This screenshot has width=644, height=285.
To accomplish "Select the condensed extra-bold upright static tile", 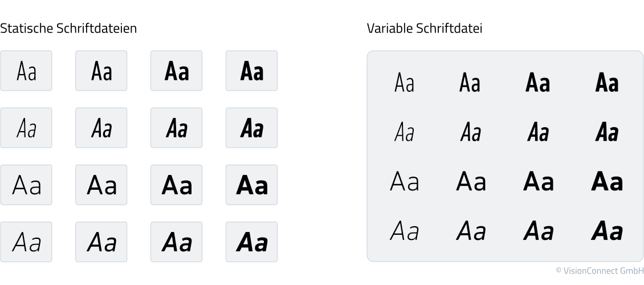I will [251, 71].
